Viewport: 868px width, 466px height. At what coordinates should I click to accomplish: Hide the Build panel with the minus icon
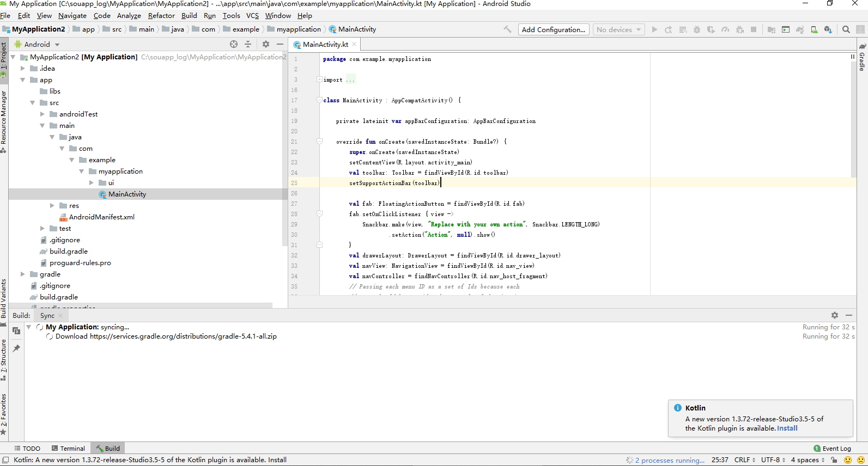click(x=849, y=315)
